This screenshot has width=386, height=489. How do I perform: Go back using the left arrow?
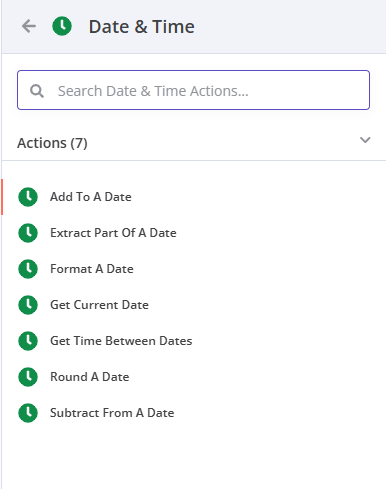(29, 26)
